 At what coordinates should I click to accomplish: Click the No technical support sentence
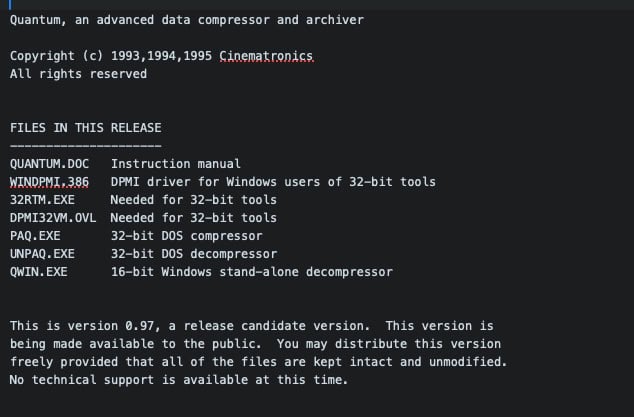coord(179,380)
